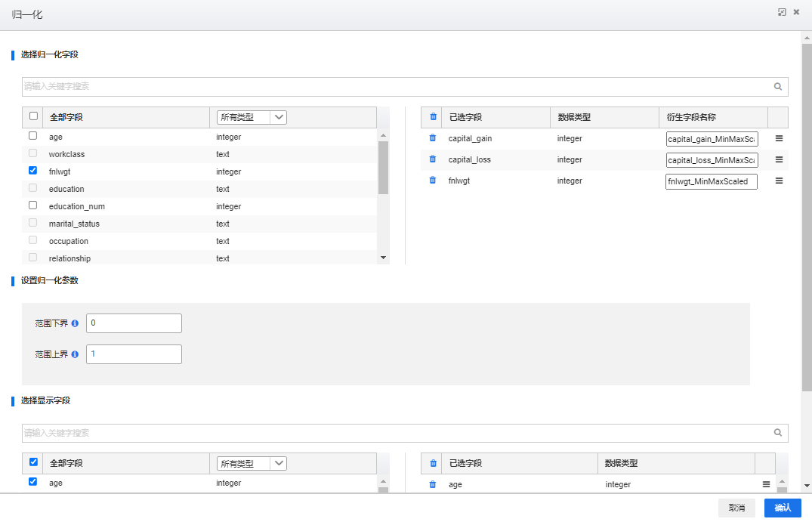The height and width of the screenshot is (522, 812).
Task: Click the 数据类型 header in normalization table
Action: (x=574, y=117)
